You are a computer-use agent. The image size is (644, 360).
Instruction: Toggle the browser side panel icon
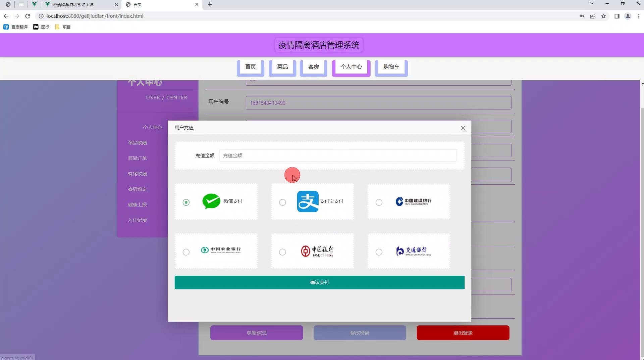pyautogui.click(x=617, y=16)
